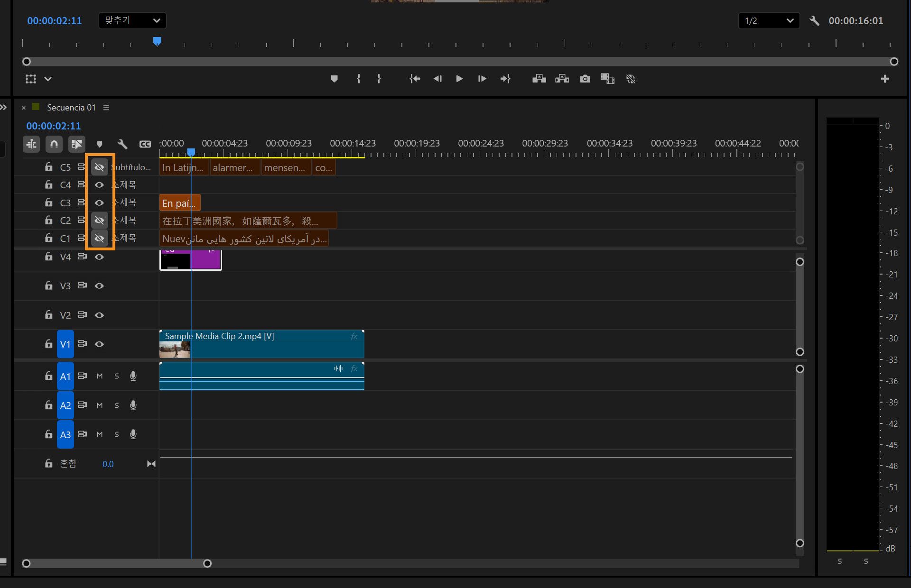The width and height of the screenshot is (911, 588).
Task: Click the Lift button icon
Action: pyautogui.click(x=539, y=79)
